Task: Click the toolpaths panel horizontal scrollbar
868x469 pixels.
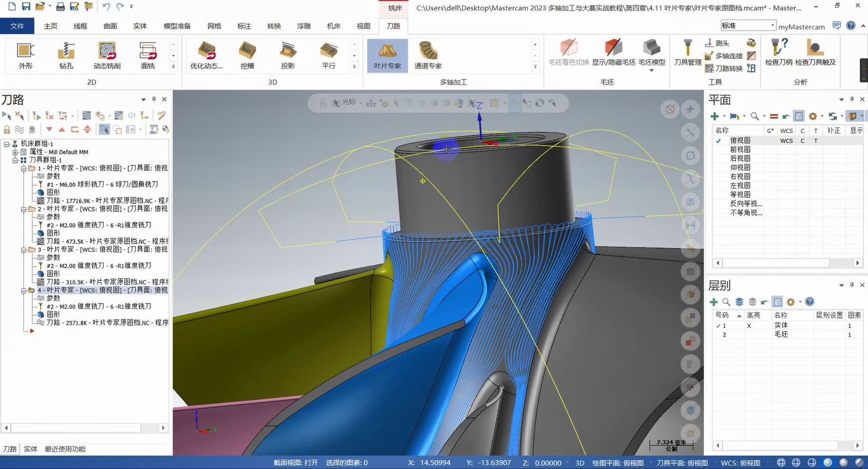Action: [76, 428]
